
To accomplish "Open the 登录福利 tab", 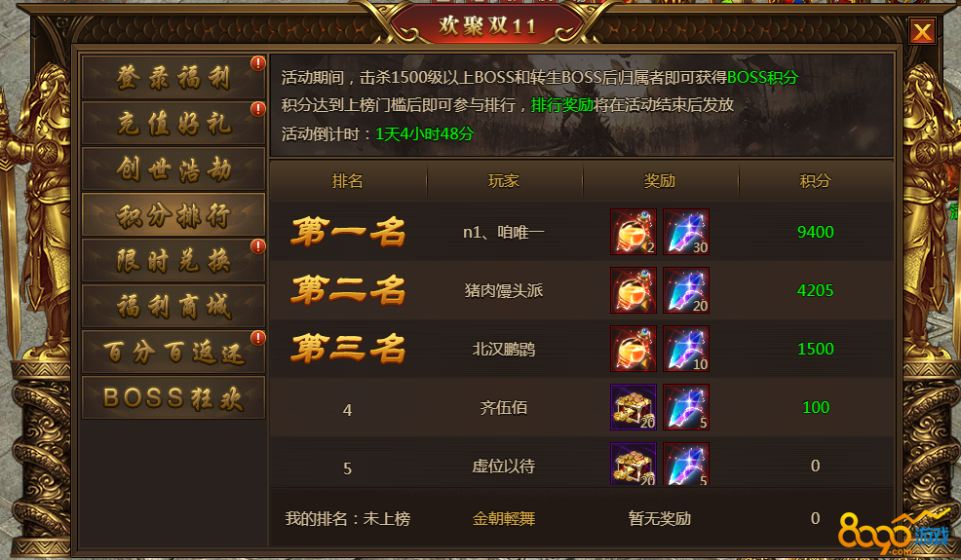I will [x=173, y=77].
